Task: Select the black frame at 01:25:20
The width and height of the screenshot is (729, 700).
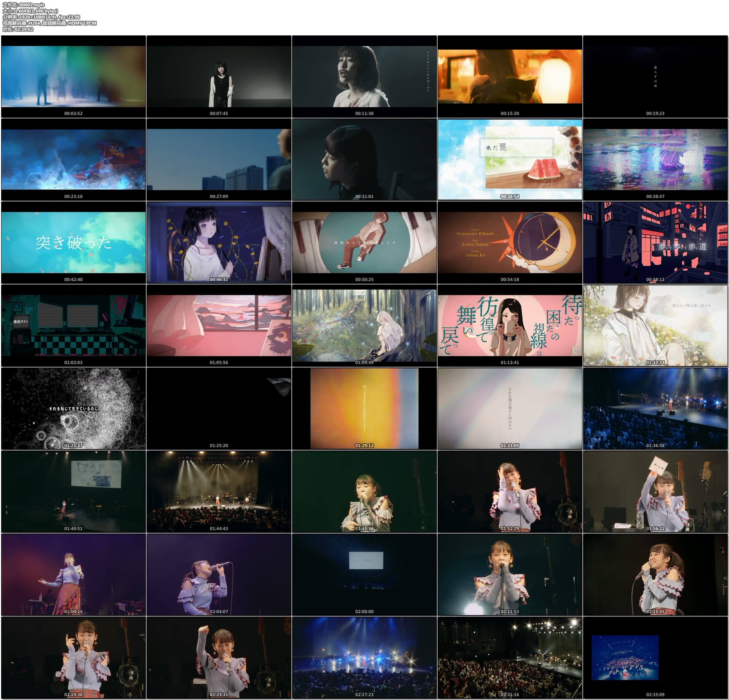Action: tap(219, 408)
